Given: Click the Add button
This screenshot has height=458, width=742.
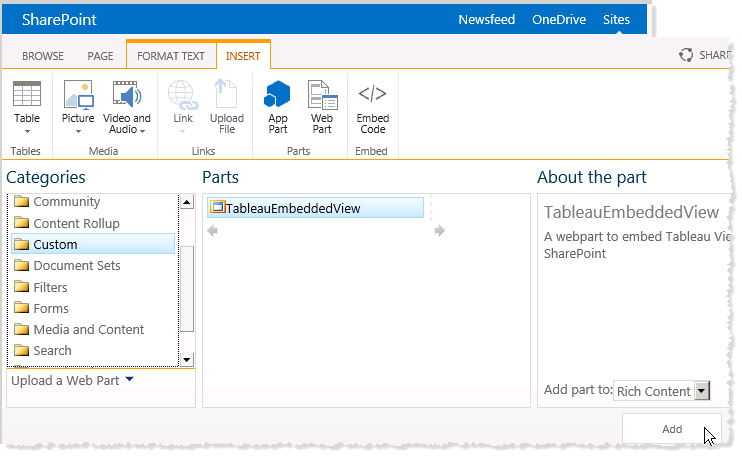Looking at the screenshot, I should (x=671, y=429).
